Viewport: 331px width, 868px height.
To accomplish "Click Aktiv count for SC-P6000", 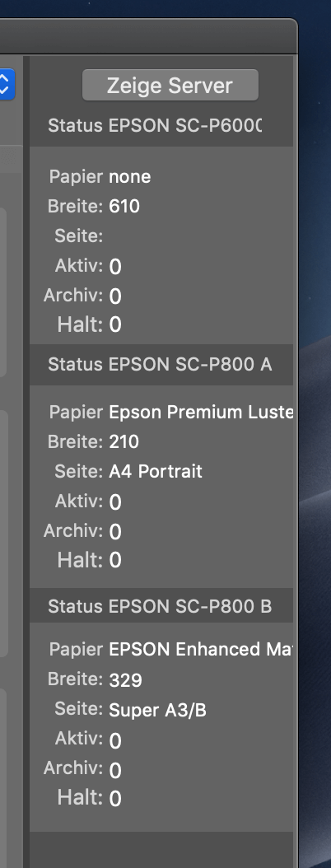I will [x=115, y=267].
